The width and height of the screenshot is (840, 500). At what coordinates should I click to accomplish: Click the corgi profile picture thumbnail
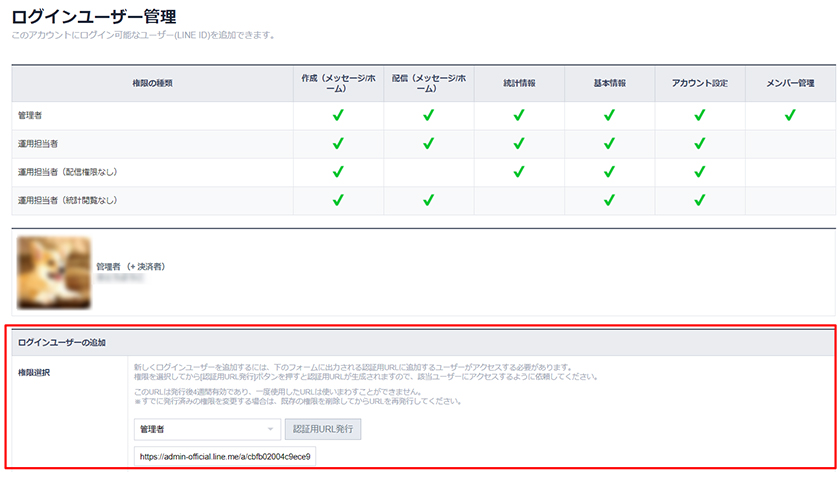(54, 272)
